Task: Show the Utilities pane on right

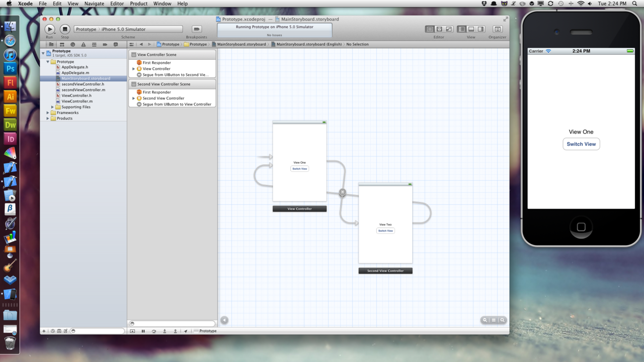Action: pyautogui.click(x=481, y=29)
